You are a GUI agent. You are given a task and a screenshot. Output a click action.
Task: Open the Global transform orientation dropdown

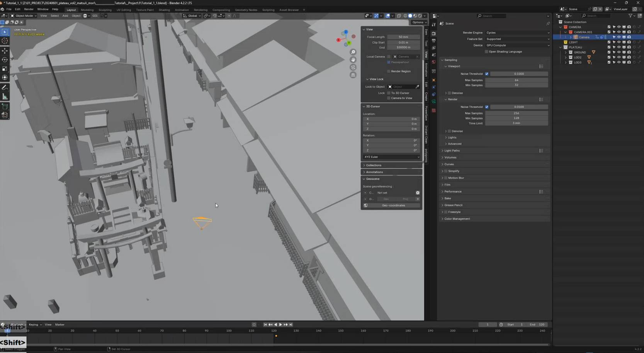coord(192,16)
